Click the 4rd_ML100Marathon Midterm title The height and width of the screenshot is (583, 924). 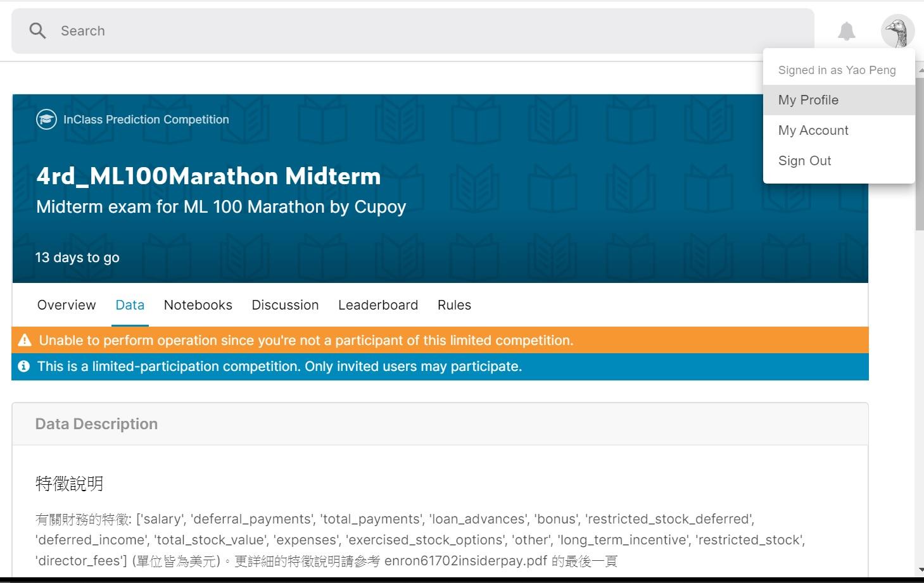(x=208, y=176)
